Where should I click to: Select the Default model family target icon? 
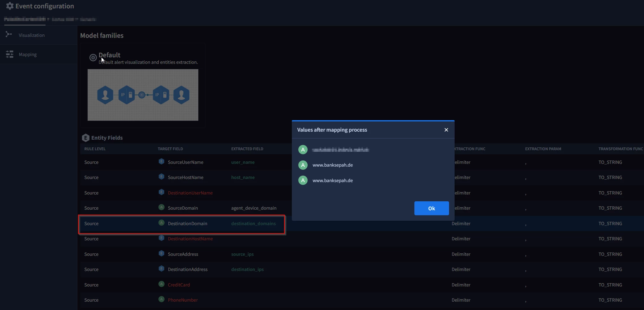[x=93, y=58]
